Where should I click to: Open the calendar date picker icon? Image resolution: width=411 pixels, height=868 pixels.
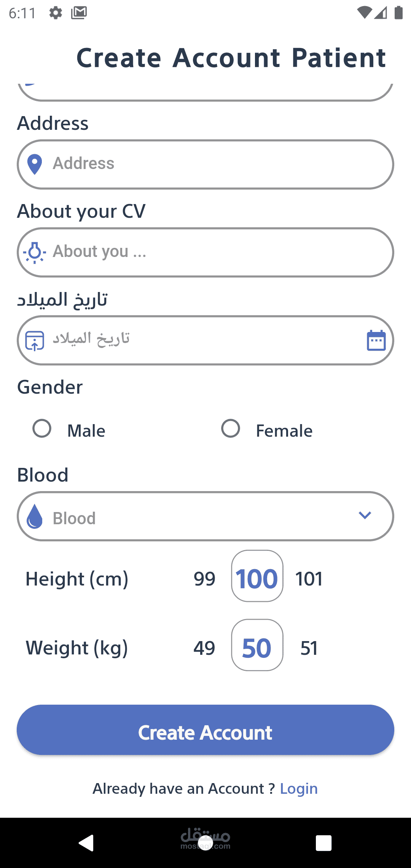[x=376, y=340]
